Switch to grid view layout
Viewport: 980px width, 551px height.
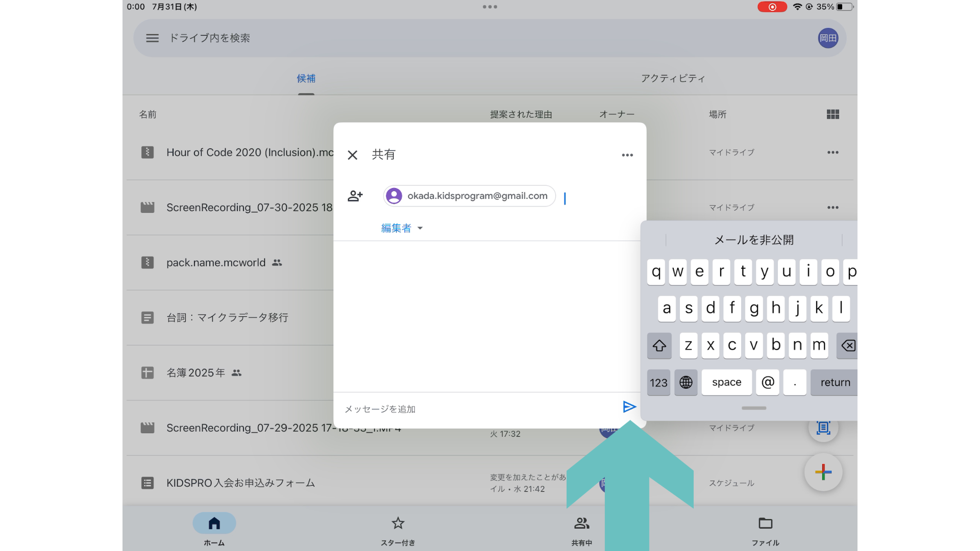pos(832,114)
